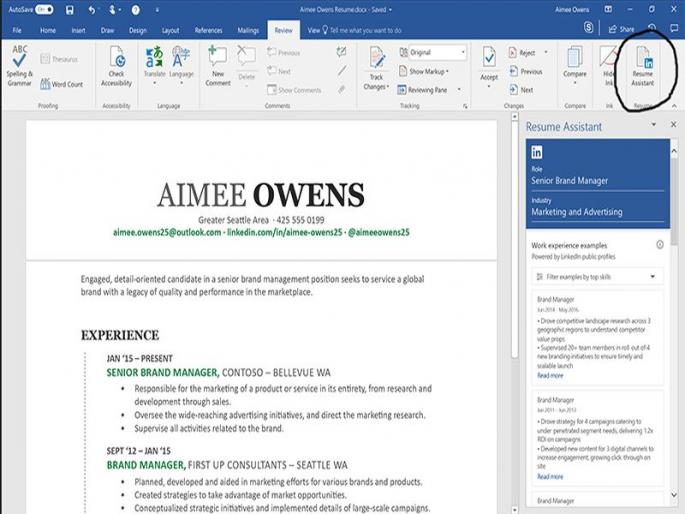
Task: Click the work experience info icon
Action: tap(660, 245)
